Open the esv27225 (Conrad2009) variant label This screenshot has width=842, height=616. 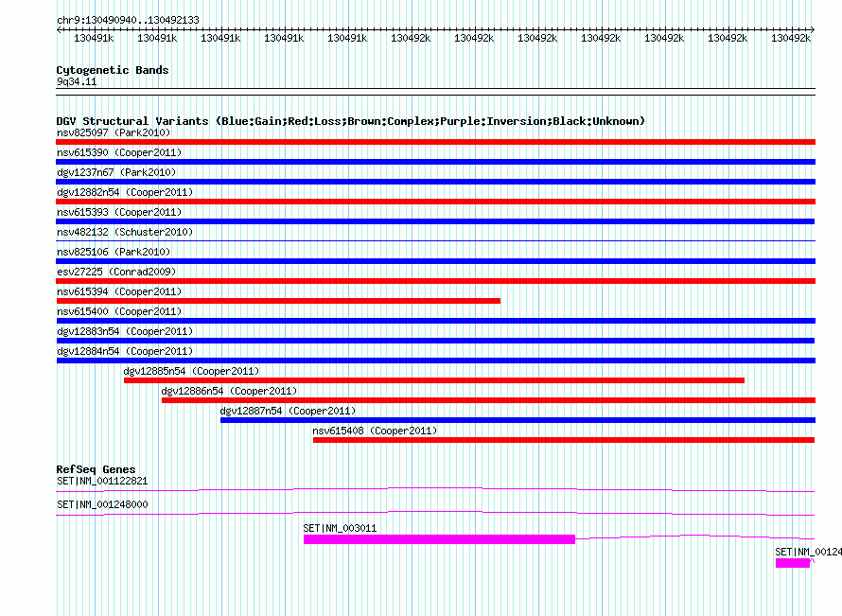click(116, 272)
